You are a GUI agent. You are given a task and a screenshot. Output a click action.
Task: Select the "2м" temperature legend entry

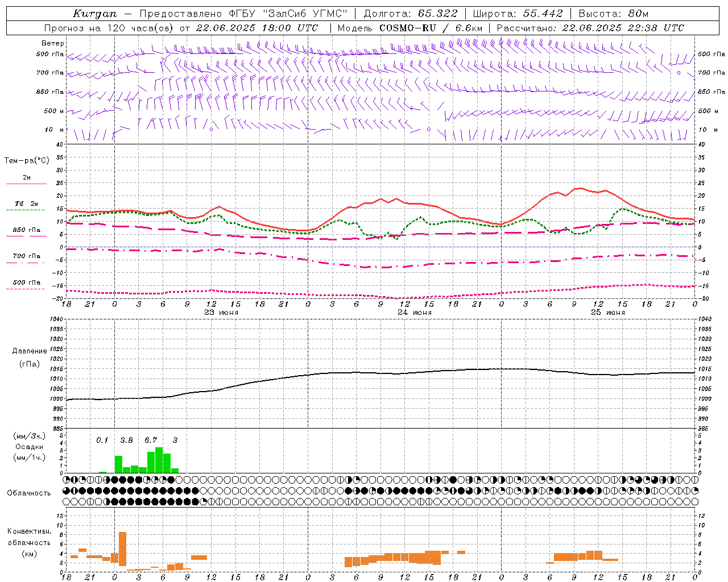(27, 178)
